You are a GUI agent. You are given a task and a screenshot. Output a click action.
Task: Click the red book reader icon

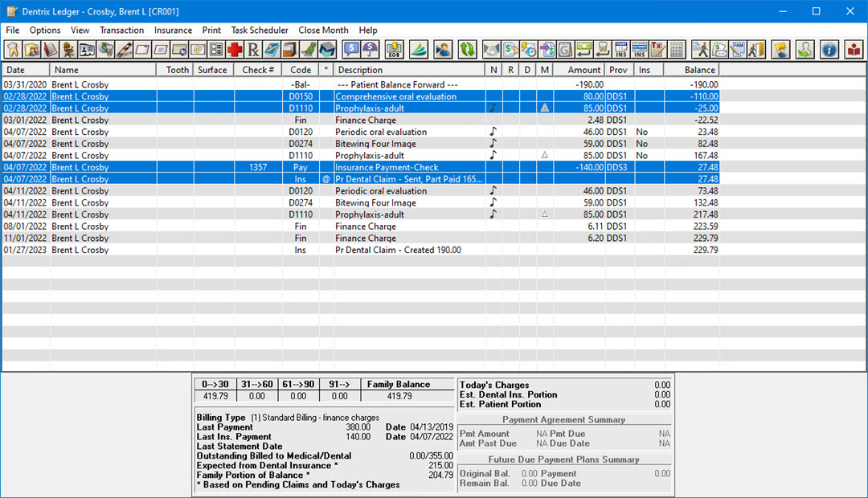pyautogui.click(x=853, y=50)
